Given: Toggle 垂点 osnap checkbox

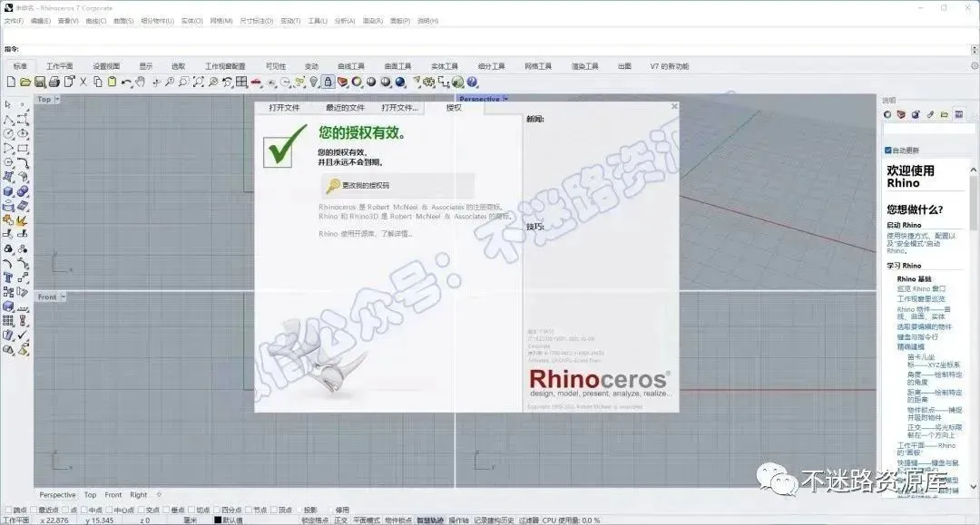Looking at the screenshot, I should pos(166,510).
